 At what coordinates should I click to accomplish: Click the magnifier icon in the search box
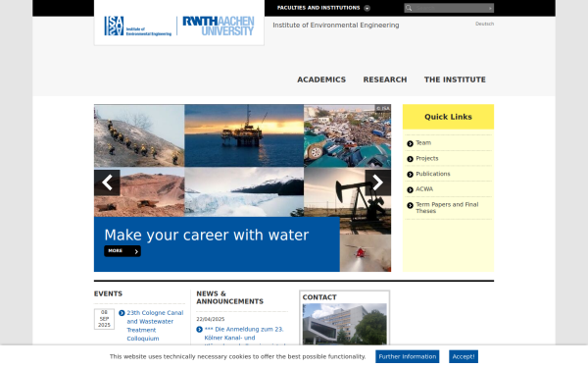409,8
